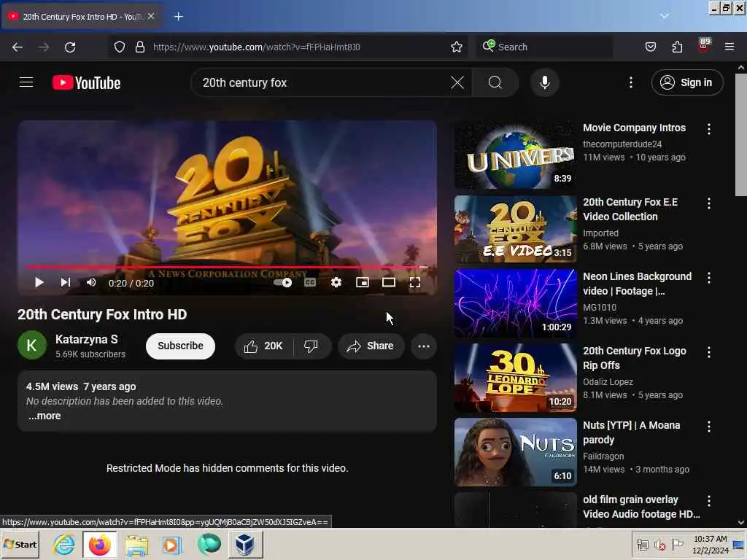
Task: Share this video
Action: pos(371,346)
